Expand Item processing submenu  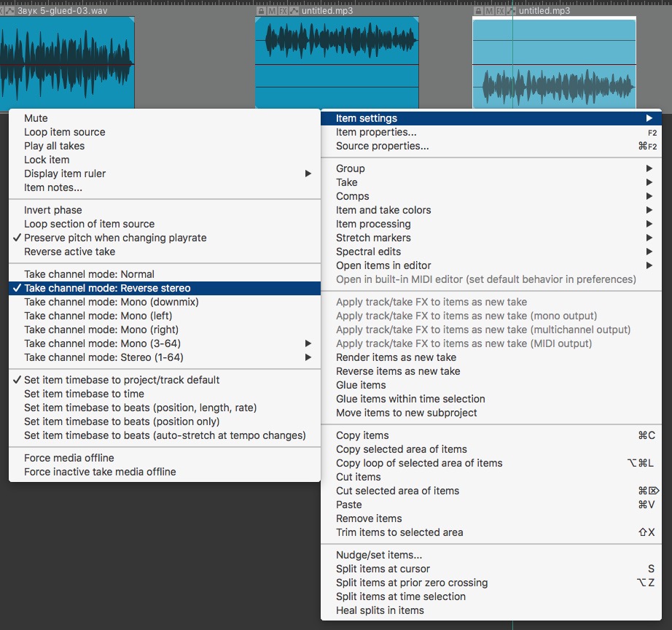491,224
